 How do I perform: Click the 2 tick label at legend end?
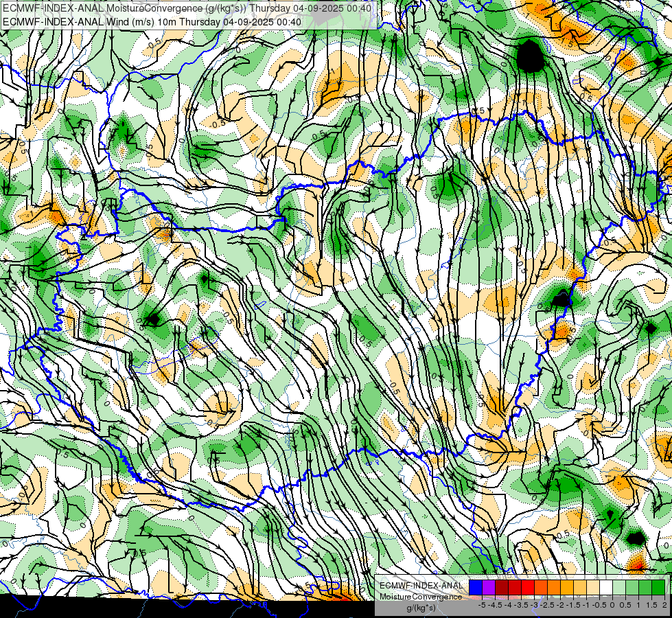click(x=664, y=605)
